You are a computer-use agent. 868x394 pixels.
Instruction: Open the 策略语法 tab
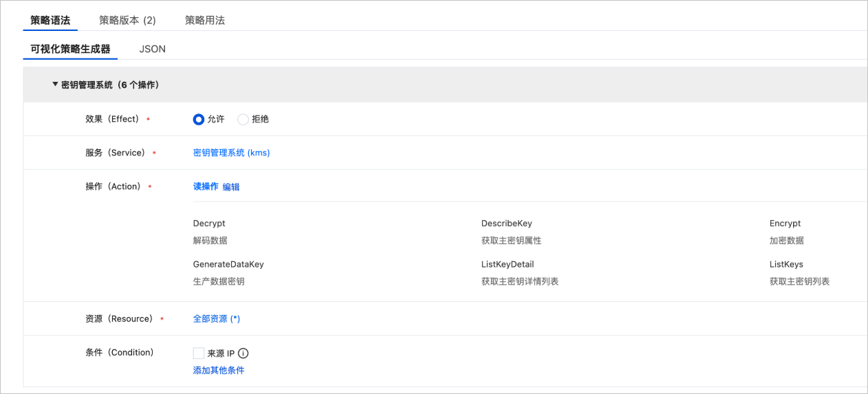coord(50,20)
